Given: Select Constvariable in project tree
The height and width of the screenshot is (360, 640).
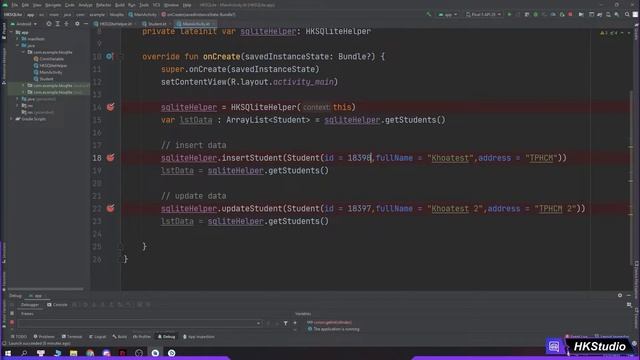Looking at the screenshot, I should coord(49,59).
